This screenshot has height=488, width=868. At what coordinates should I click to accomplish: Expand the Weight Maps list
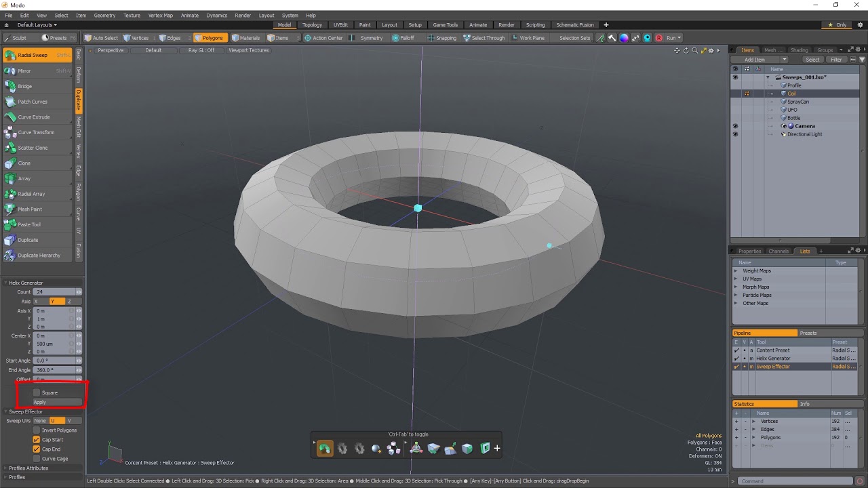click(x=736, y=270)
